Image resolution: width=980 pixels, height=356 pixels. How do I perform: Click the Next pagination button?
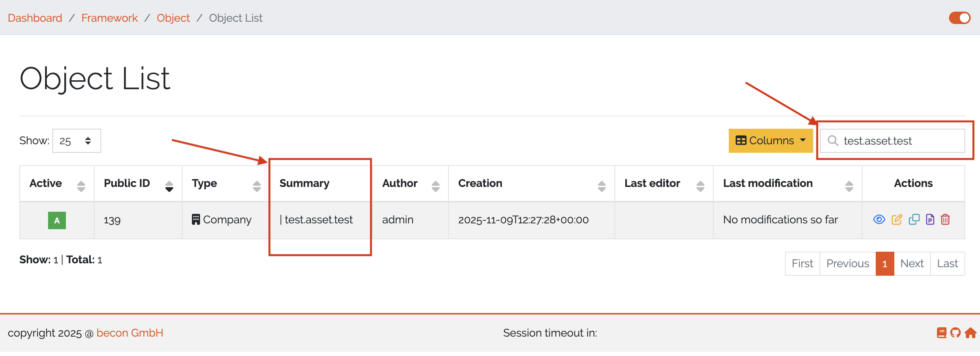[x=912, y=264]
